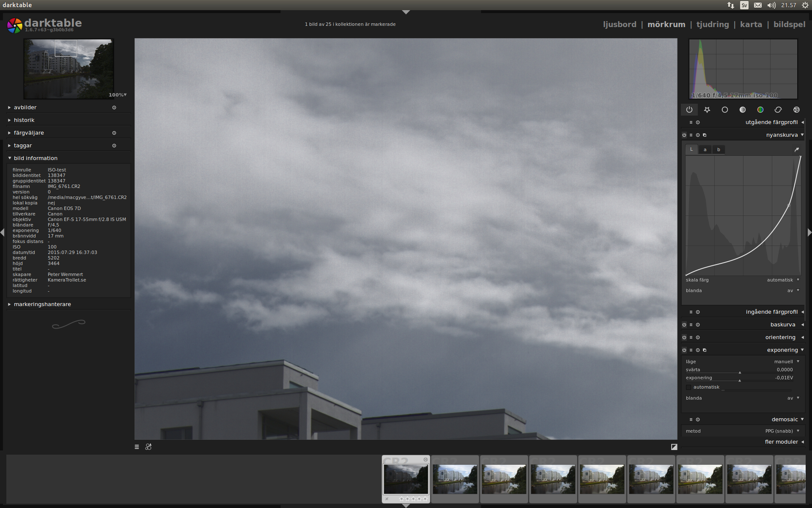Show the tone modules group
Image resolution: width=812 pixels, height=508 pixels.
pos(742,110)
